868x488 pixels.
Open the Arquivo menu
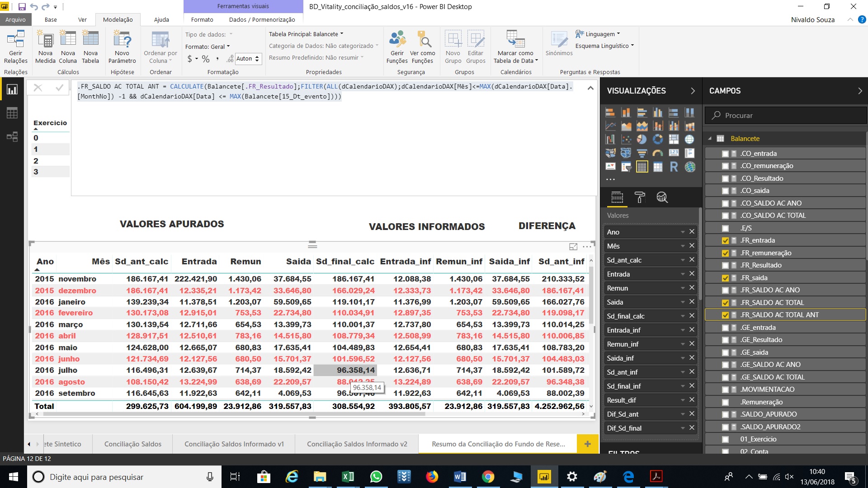[x=15, y=19]
